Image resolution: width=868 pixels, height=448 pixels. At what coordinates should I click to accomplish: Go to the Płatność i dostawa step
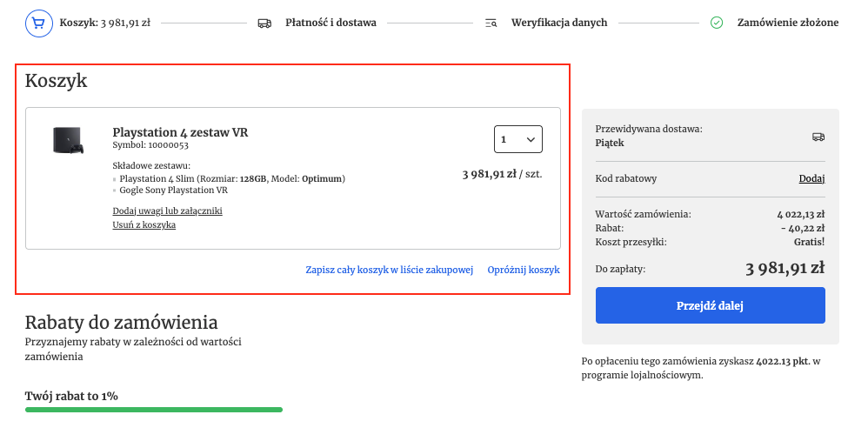coord(331,23)
